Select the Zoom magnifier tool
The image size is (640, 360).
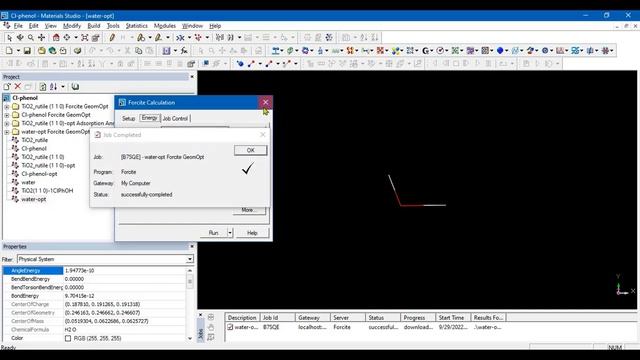coord(31,38)
